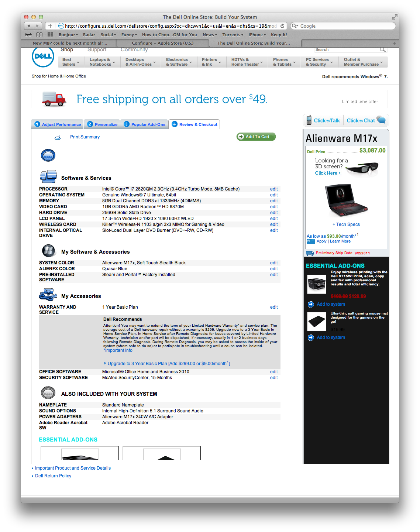Image resolution: width=420 pixels, height=532 pixels.
Task: Click edit link for WARRANTY AND SERVICE
Action: click(x=274, y=307)
